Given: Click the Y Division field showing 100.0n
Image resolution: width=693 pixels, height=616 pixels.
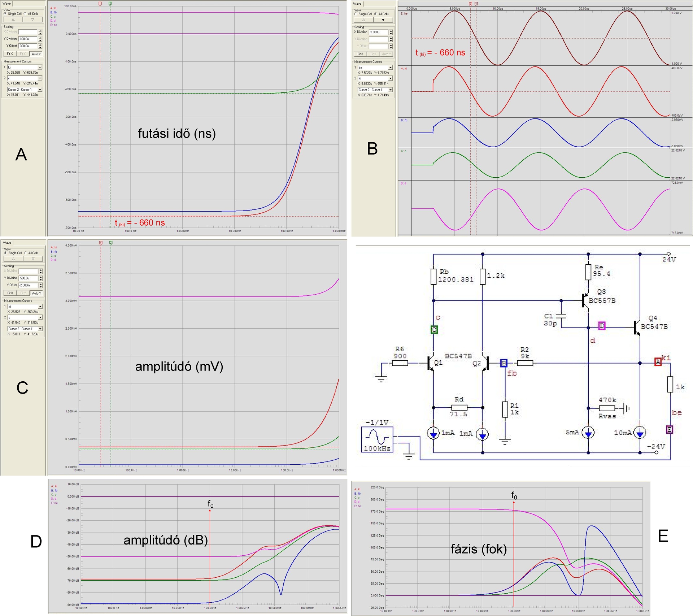Looking at the screenshot, I should coord(28,39).
